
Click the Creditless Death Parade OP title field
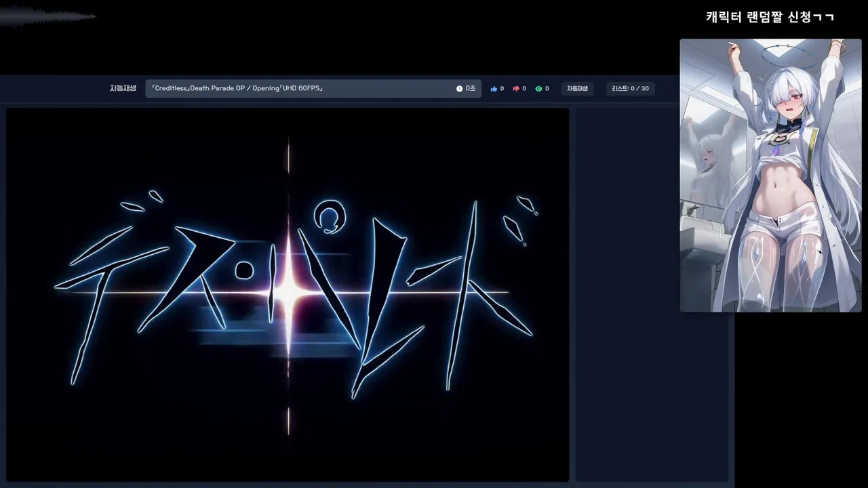pos(313,89)
